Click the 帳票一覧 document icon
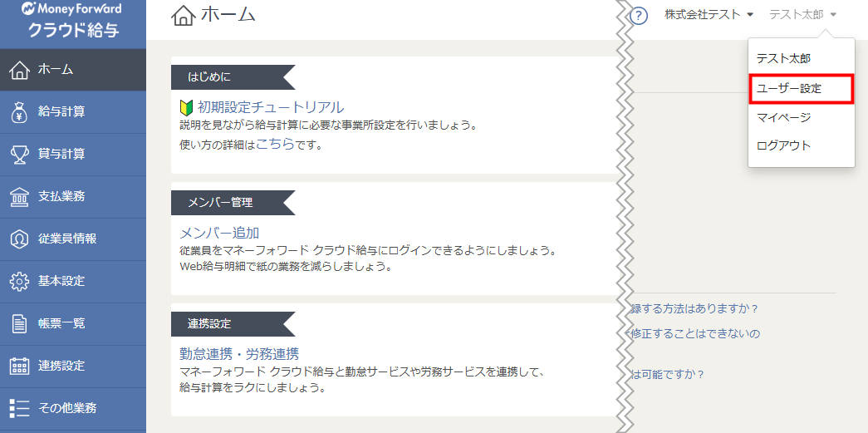868x433 pixels. (x=19, y=323)
